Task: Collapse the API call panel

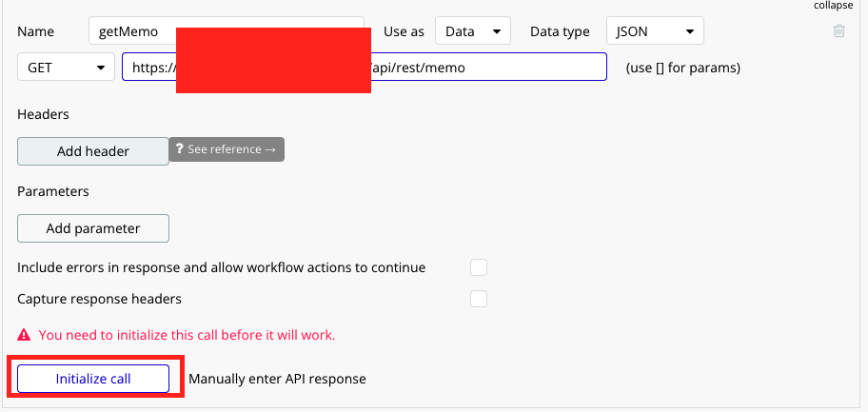Action: [832, 5]
